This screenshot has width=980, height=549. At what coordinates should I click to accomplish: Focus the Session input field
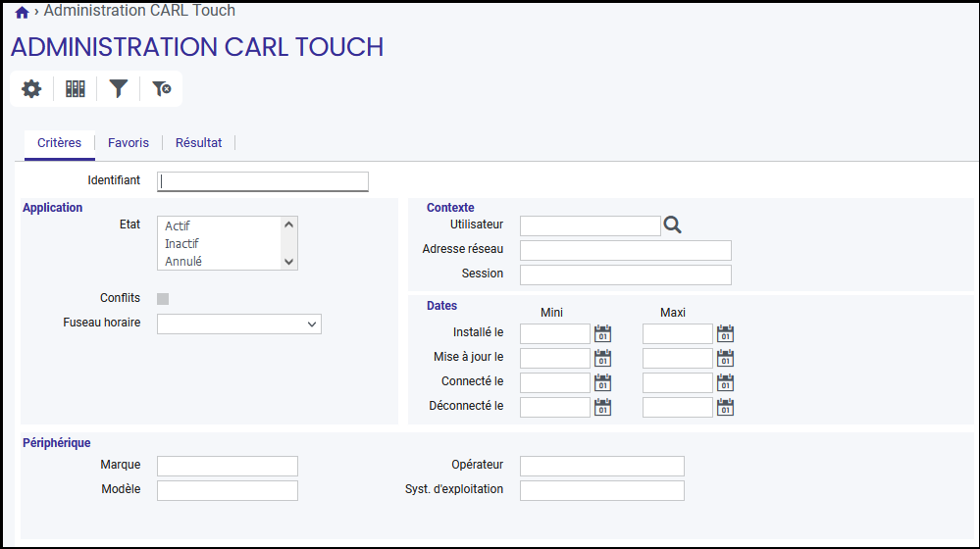coord(626,274)
